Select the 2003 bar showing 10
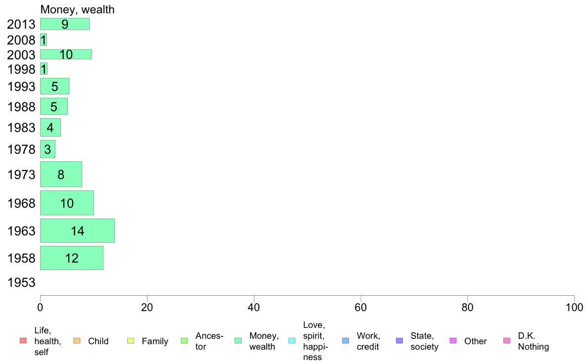The height and width of the screenshot is (364, 588). coord(66,54)
